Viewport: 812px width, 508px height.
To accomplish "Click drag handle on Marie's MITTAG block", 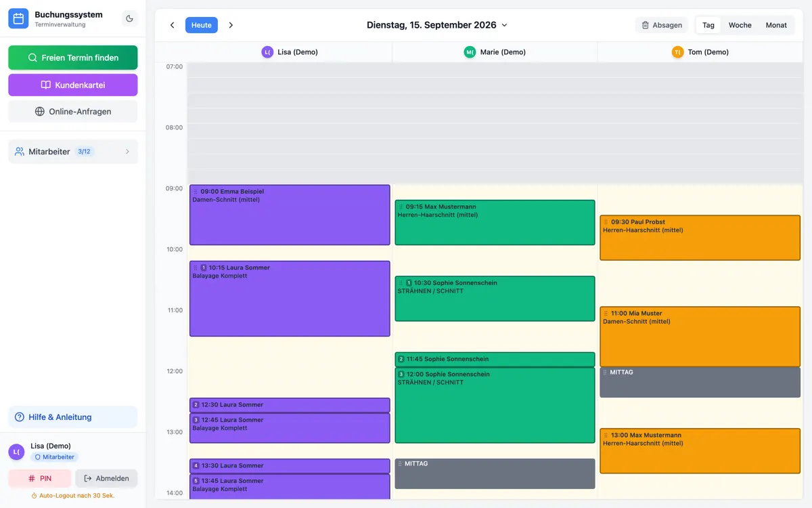I will tap(400, 464).
